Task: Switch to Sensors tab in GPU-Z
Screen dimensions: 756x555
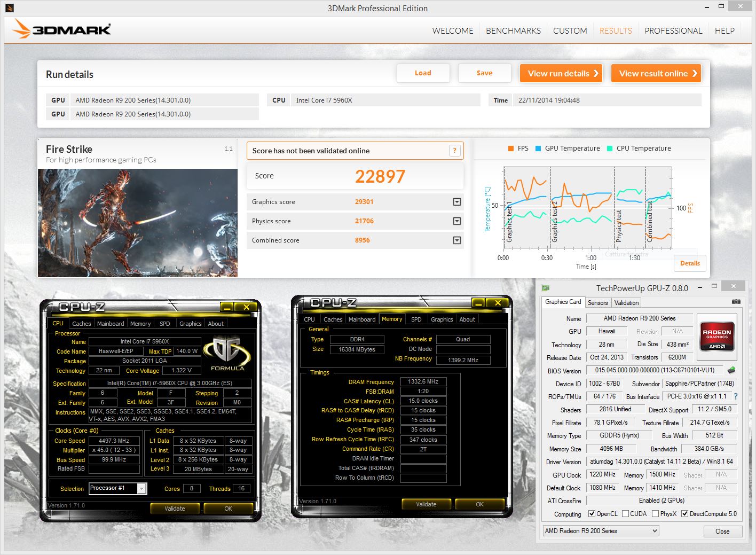Action: pyautogui.click(x=597, y=302)
